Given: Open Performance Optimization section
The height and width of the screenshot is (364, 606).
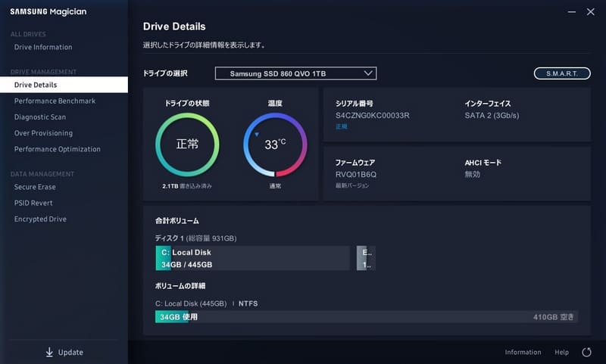Looking at the screenshot, I should [x=58, y=149].
